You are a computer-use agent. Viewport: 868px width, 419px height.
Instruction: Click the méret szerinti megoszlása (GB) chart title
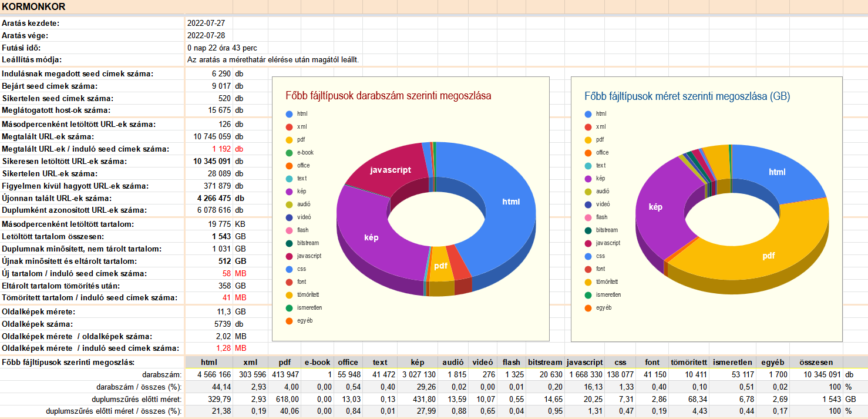tap(687, 96)
